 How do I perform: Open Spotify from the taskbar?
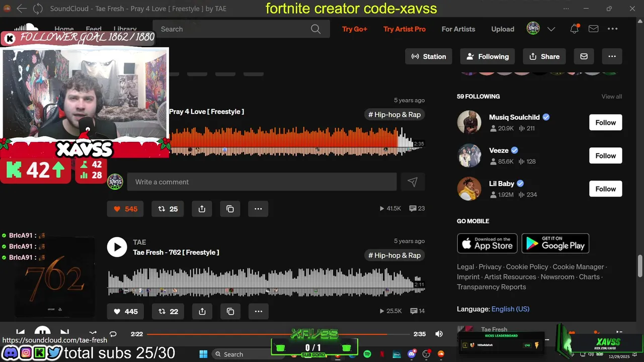click(367, 354)
